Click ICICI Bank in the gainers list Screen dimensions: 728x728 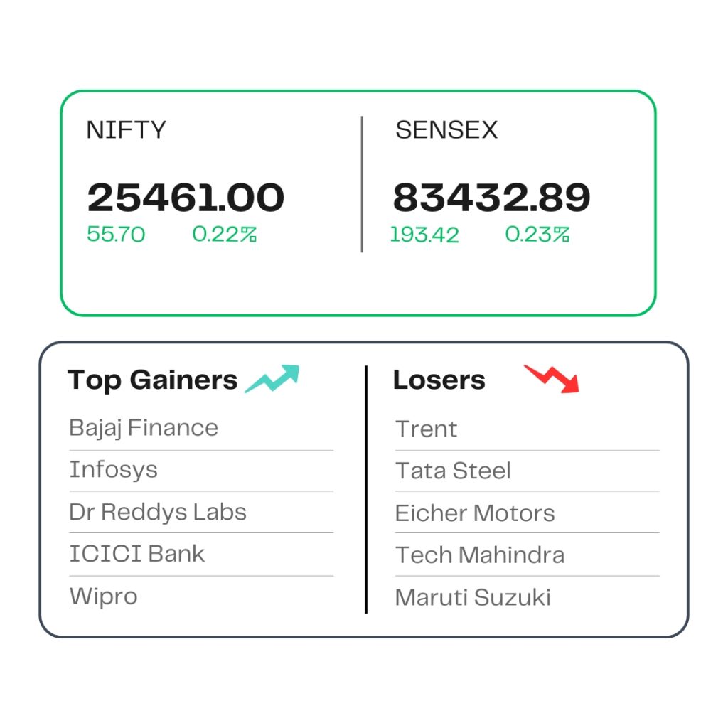137,554
